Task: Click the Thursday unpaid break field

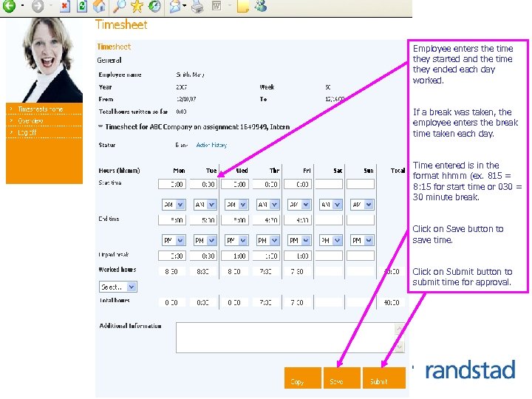Action: coord(266,256)
